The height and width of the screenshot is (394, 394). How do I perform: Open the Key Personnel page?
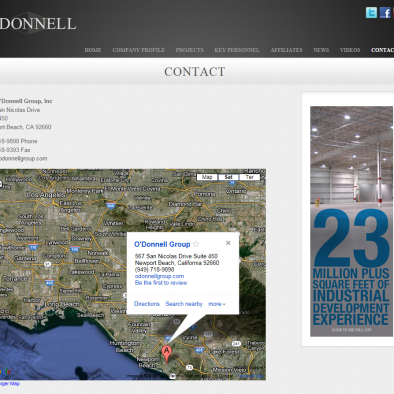[x=237, y=50]
